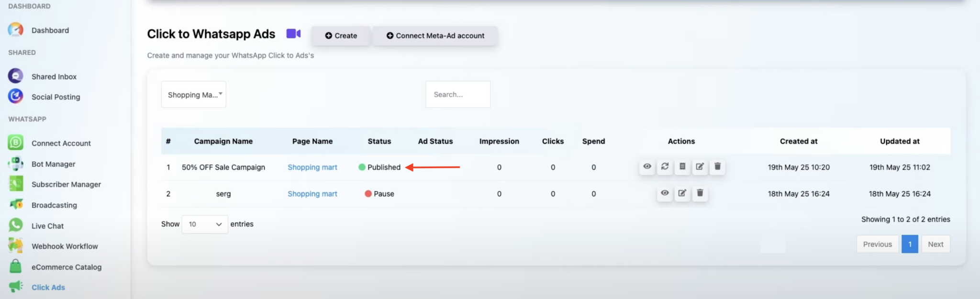The image size is (980, 299).
Task: Open the video tutorial camera icon
Action: click(293, 33)
